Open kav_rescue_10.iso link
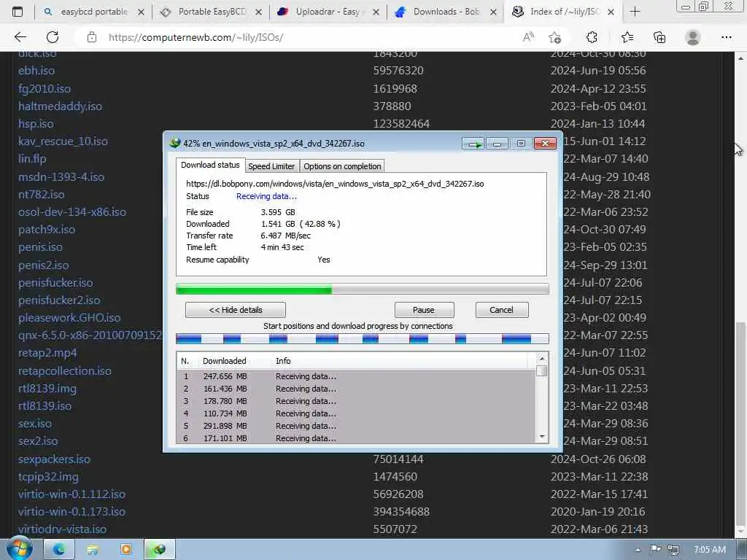Viewport: 747px width, 560px height. pos(63,141)
